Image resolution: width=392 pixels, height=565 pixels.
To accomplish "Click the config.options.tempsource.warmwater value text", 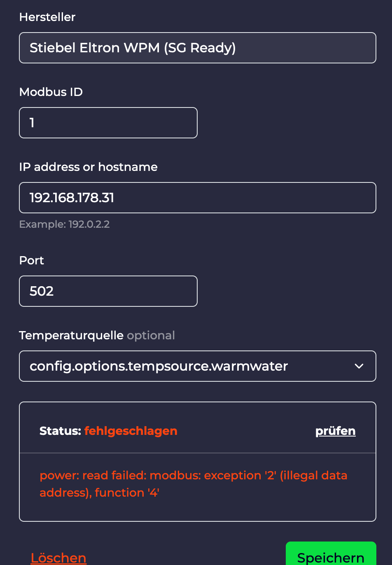I will tap(159, 366).
